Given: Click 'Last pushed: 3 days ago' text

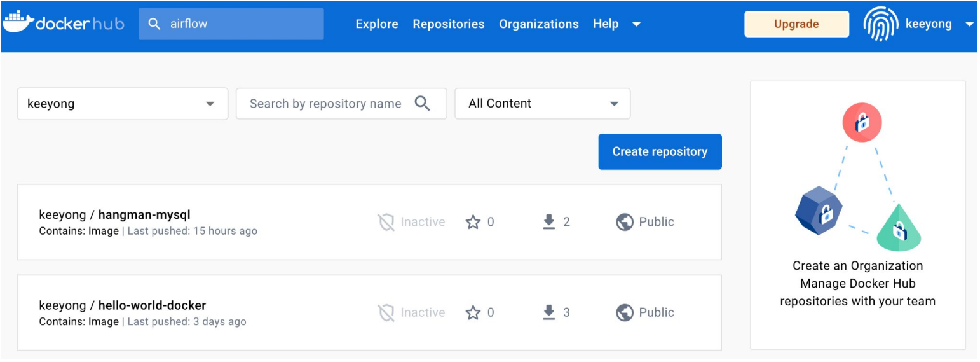Looking at the screenshot, I should [x=186, y=322].
